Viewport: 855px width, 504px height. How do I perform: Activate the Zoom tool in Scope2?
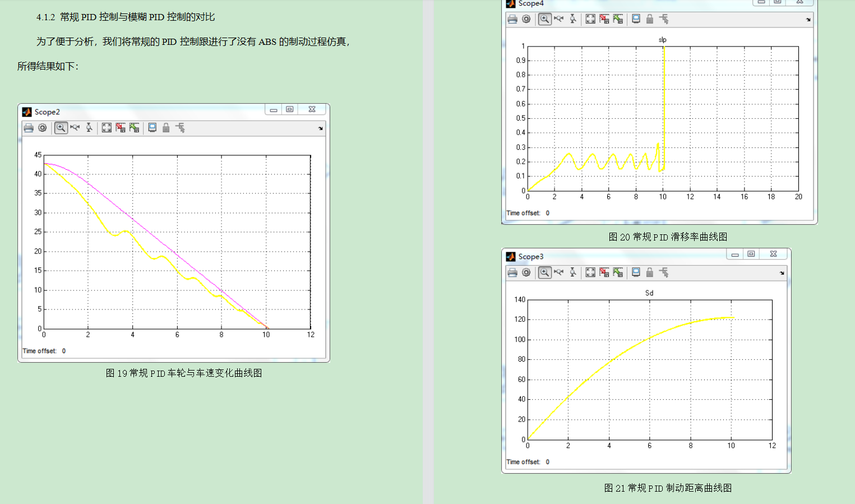coord(61,128)
